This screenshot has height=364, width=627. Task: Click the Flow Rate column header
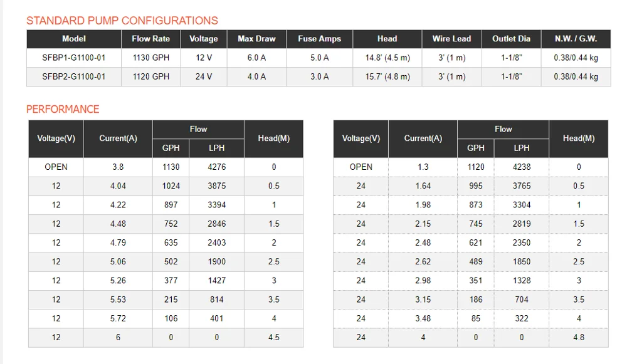pos(150,39)
